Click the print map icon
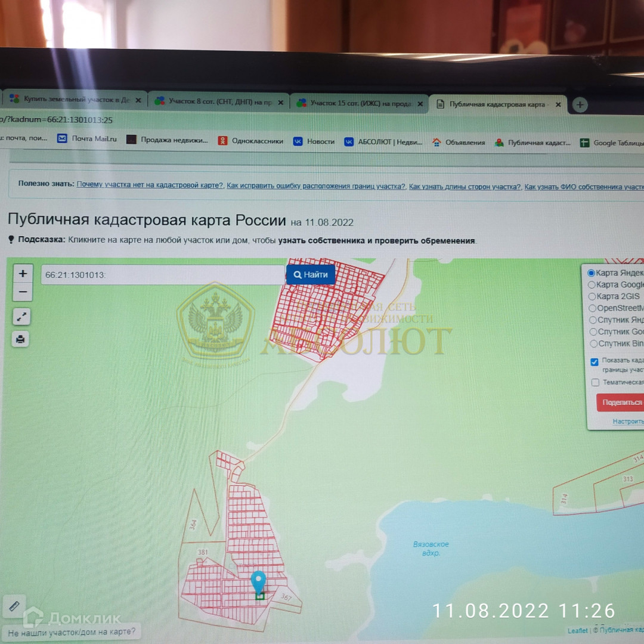The height and width of the screenshot is (644, 644). point(20,339)
